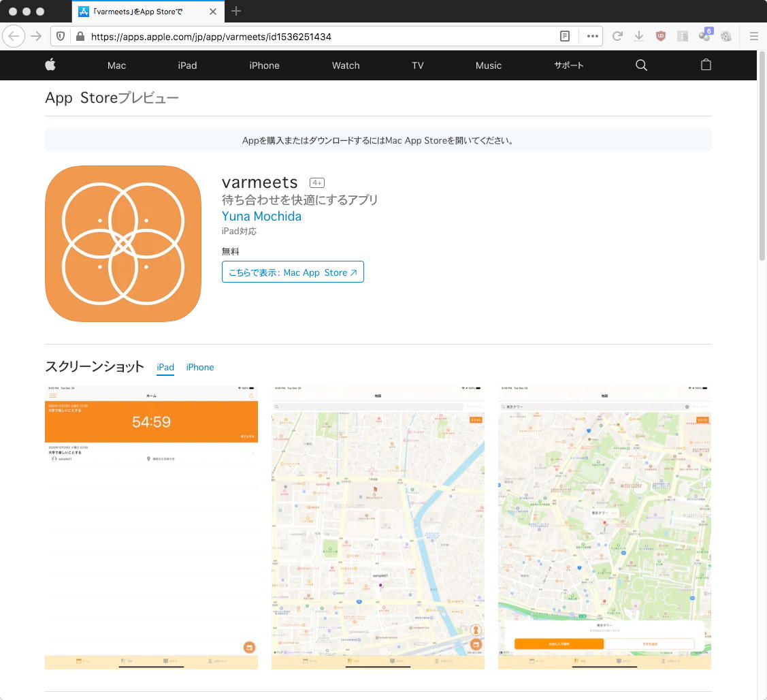Open iPhone in Apple navigation

[264, 65]
